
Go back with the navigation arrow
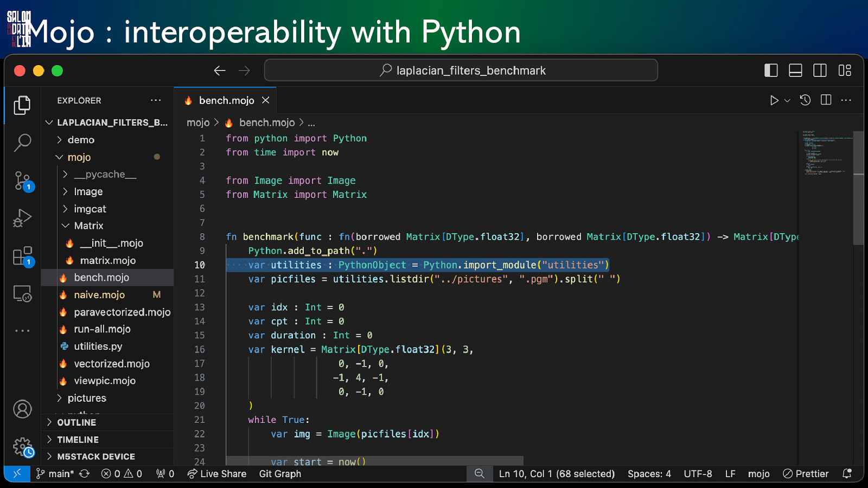(x=220, y=70)
